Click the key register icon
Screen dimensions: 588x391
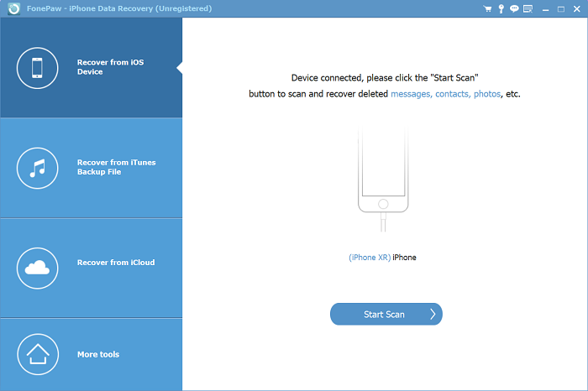point(501,8)
